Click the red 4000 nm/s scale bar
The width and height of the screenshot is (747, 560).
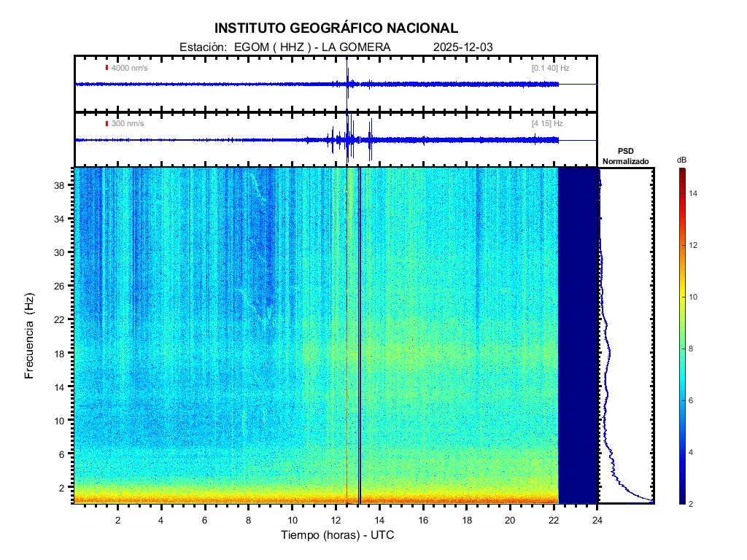point(107,68)
